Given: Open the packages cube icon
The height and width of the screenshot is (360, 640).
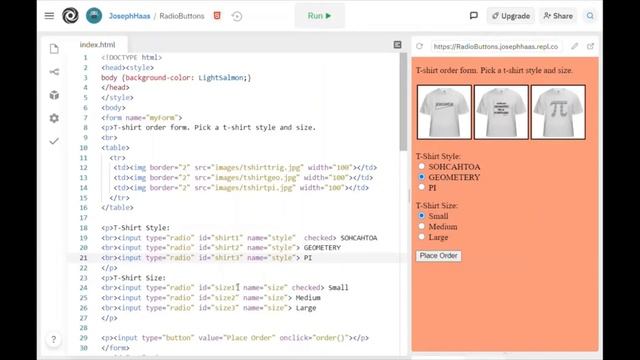Looking at the screenshot, I should (x=54, y=95).
